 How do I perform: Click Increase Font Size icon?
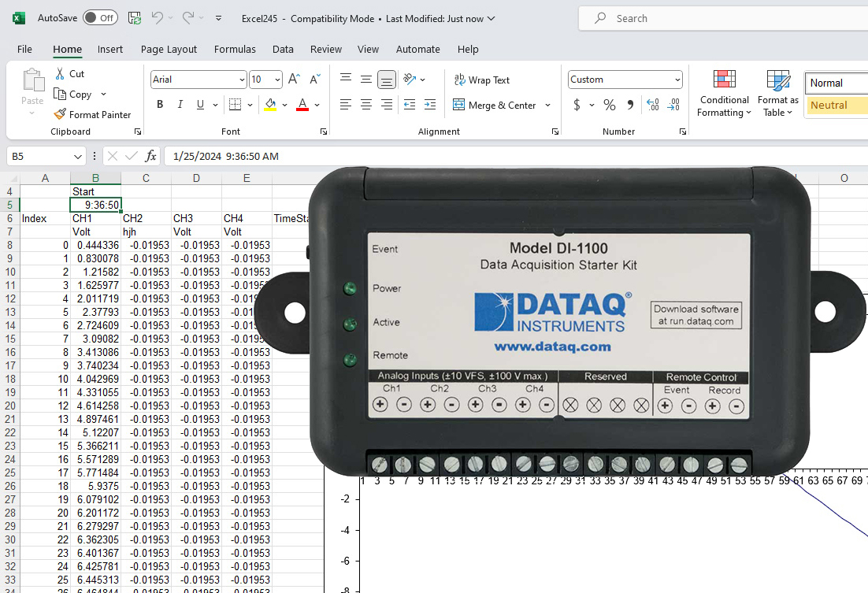tap(294, 80)
